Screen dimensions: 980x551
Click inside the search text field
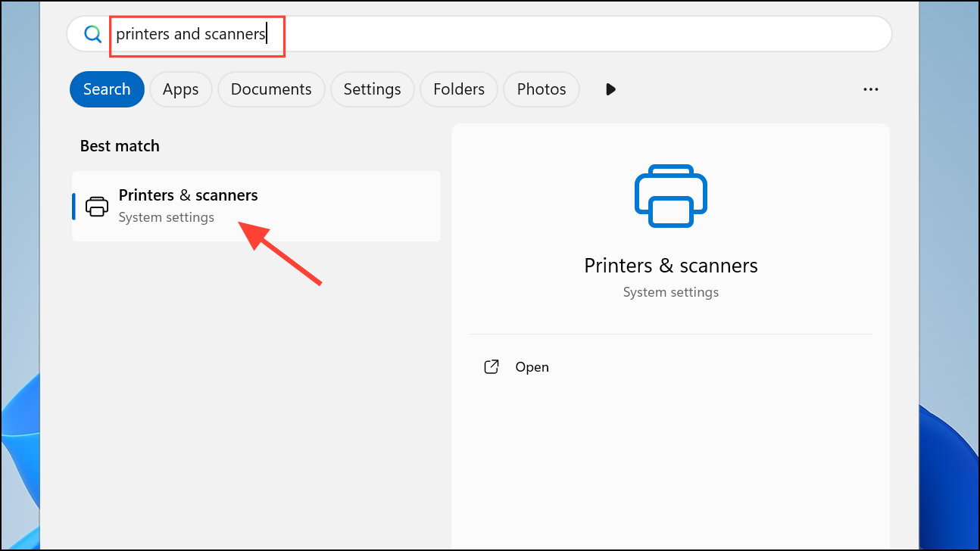click(530, 34)
